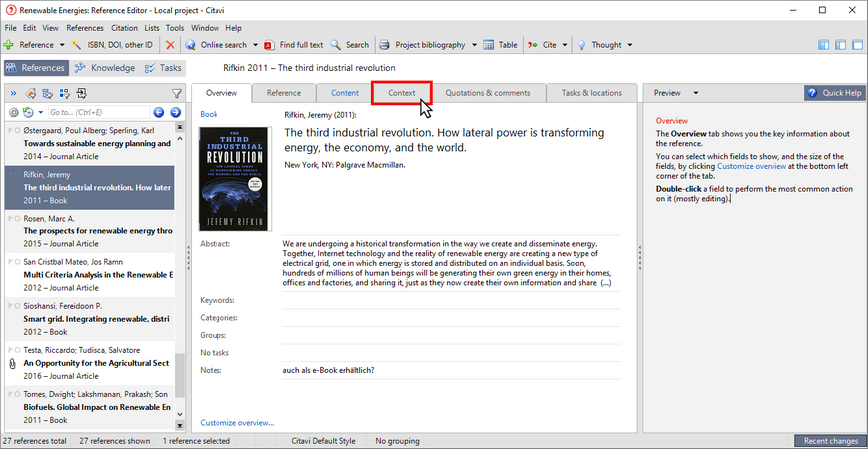Open the Citation menu
Image resolution: width=868 pixels, height=449 pixels.
pyautogui.click(x=124, y=28)
